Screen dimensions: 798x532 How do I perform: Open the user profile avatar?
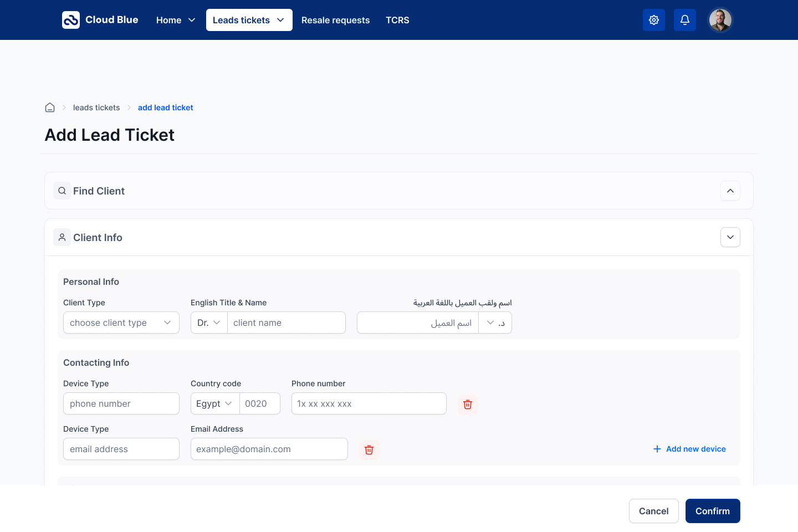720,20
